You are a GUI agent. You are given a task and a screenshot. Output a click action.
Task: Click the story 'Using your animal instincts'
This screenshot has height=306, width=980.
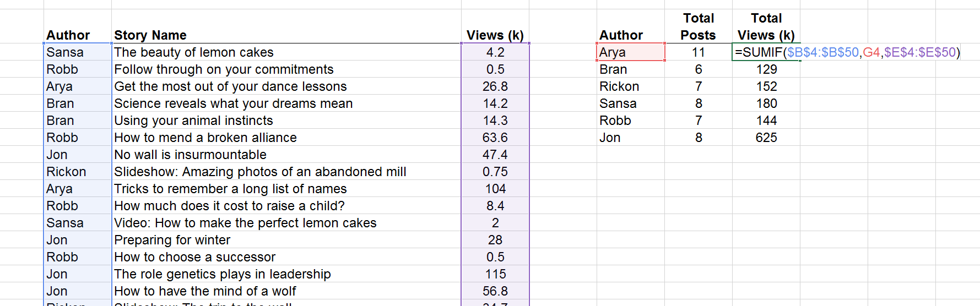click(x=286, y=121)
